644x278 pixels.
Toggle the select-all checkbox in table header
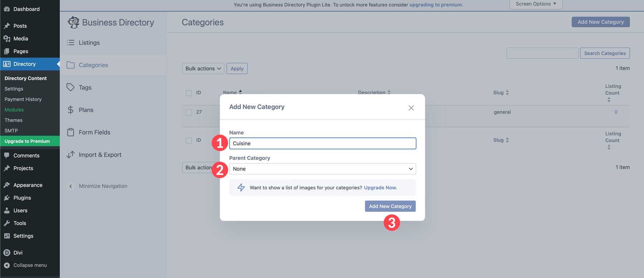coord(189,93)
